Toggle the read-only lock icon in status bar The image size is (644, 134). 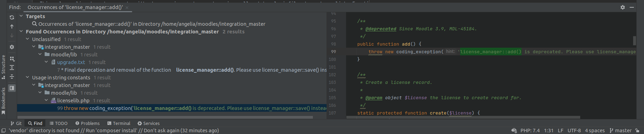[637, 131]
